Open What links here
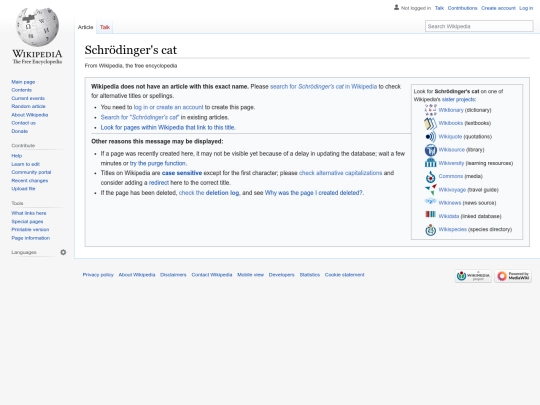Screen dimensions: 540x405 click(29, 213)
